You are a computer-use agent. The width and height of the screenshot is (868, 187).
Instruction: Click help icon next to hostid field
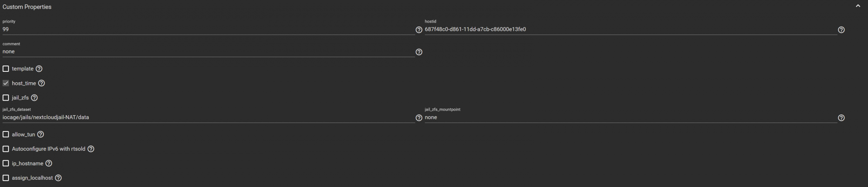pos(841,30)
